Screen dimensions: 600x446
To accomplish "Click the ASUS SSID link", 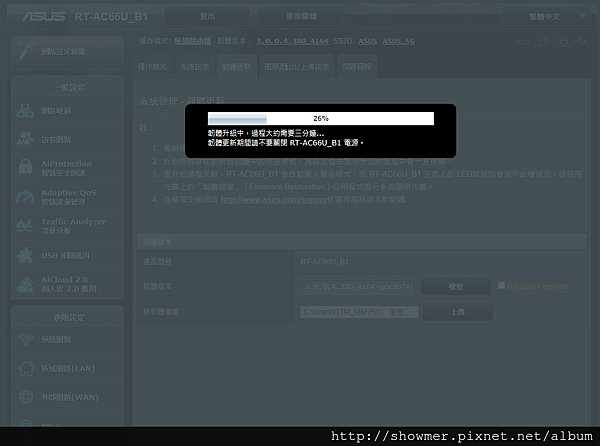I will [367, 41].
